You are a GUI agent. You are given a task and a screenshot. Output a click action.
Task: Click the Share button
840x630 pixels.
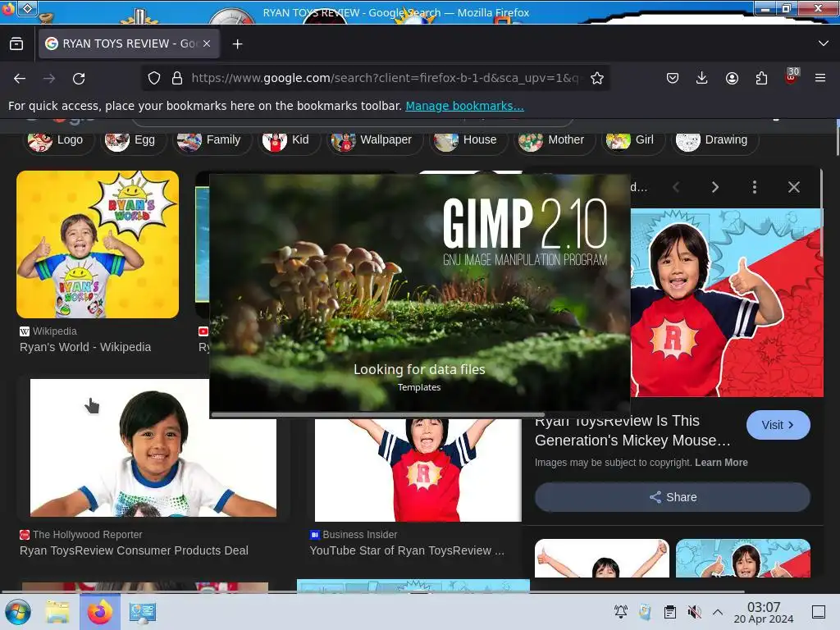coord(673,497)
